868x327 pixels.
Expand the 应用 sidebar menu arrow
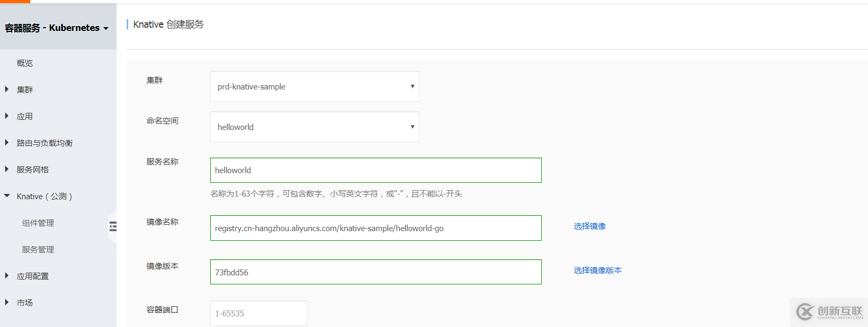coord(6,116)
